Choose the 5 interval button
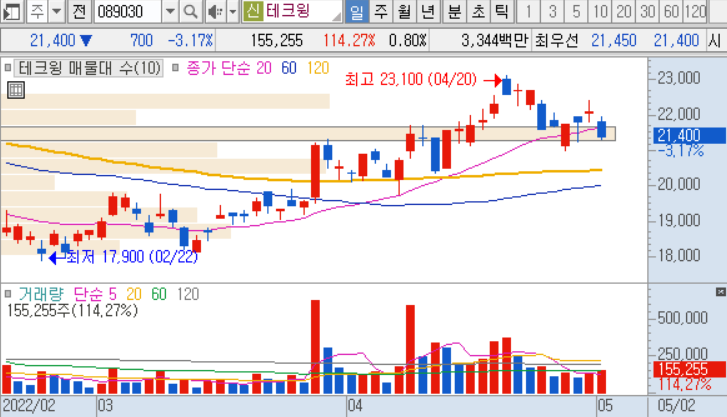 [576, 11]
